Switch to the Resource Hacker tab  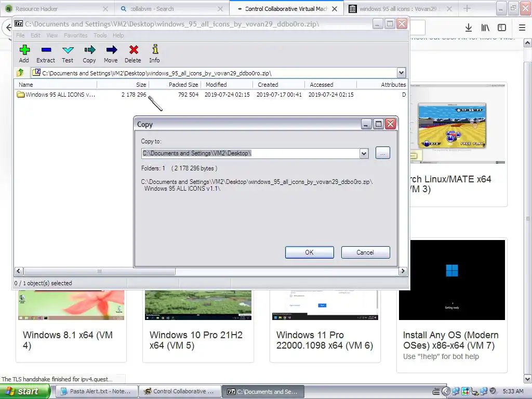pyautogui.click(x=57, y=9)
